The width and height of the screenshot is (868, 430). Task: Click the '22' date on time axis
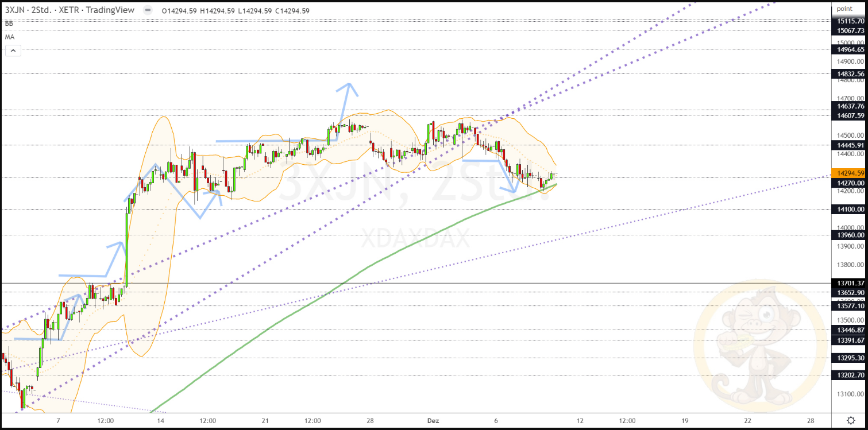click(x=747, y=420)
